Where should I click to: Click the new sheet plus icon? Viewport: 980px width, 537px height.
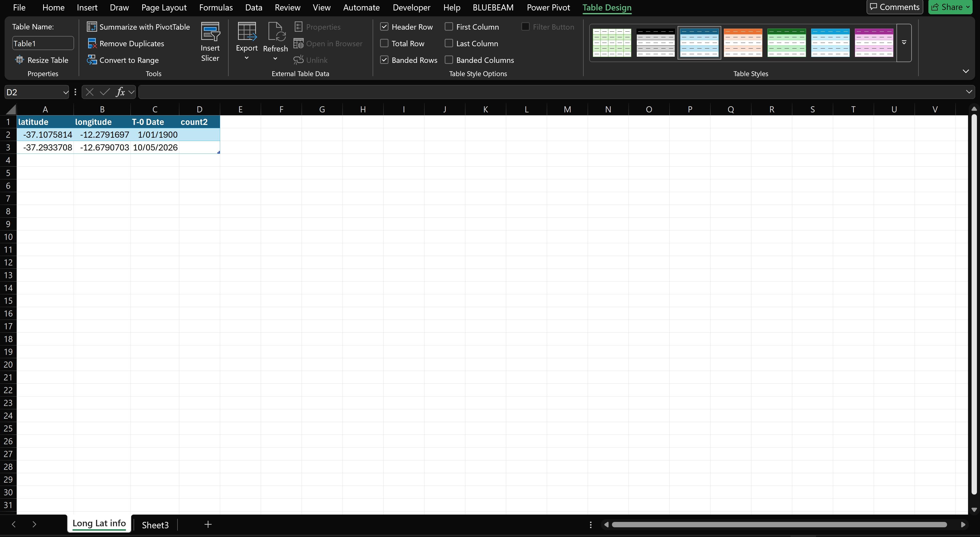coord(208,524)
